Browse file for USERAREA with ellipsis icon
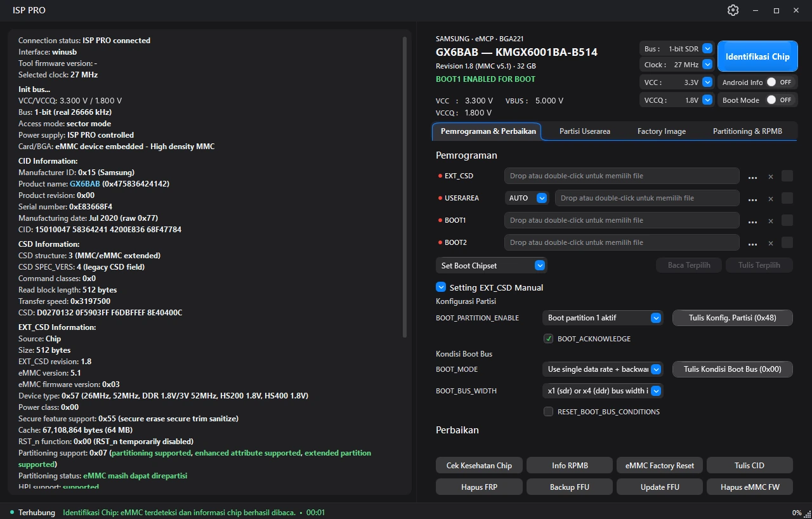812x519 pixels. coord(752,199)
